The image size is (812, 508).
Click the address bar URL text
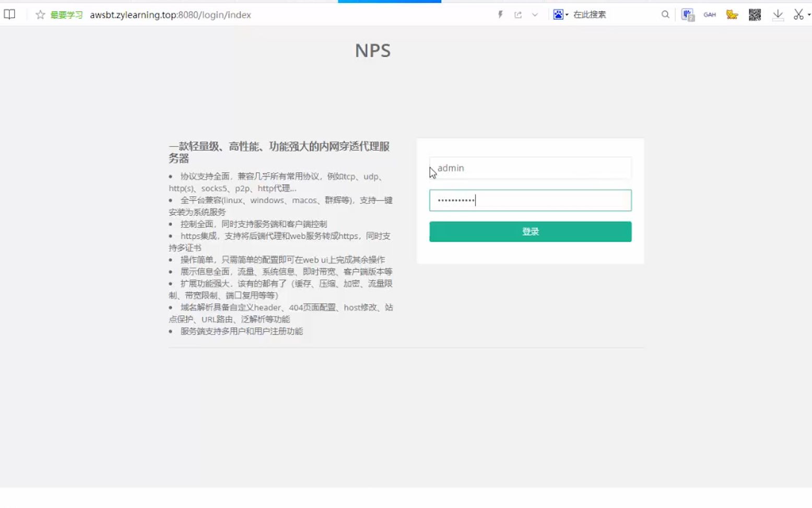(170, 15)
